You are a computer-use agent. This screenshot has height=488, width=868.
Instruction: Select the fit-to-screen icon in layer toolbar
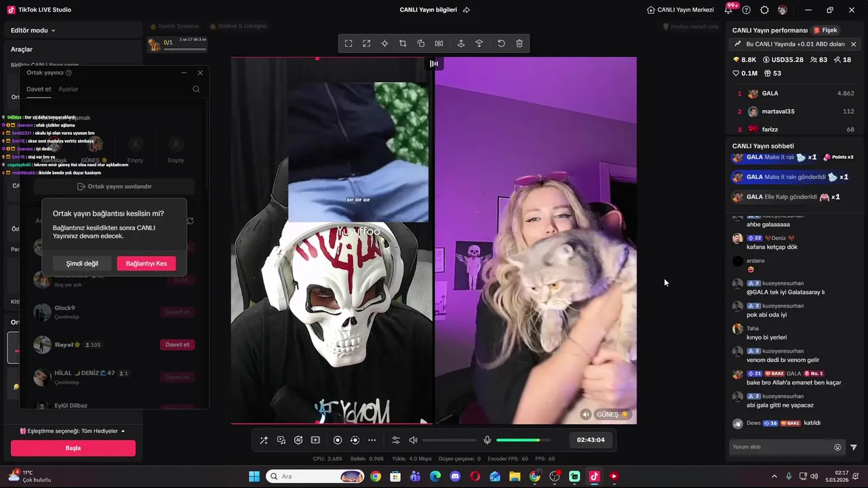pyautogui.click(x=349, y=43)
